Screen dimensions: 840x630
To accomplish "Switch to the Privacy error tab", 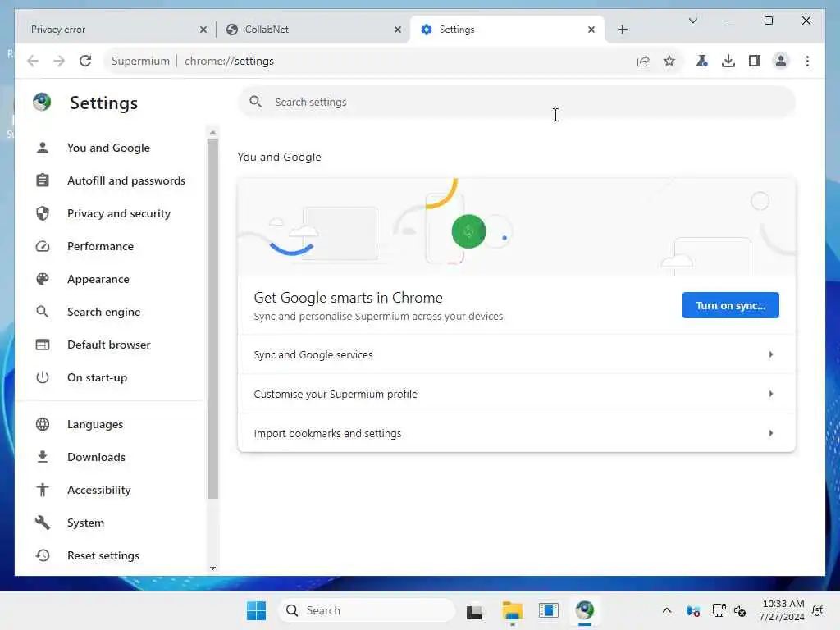I will pyautogui.click(x=114, y=30).
